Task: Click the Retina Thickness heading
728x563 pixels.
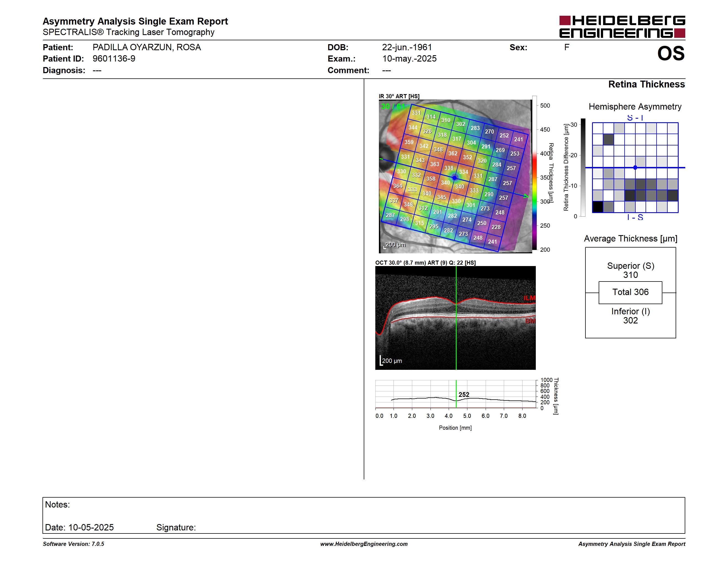Action: (x=646, y=84)
